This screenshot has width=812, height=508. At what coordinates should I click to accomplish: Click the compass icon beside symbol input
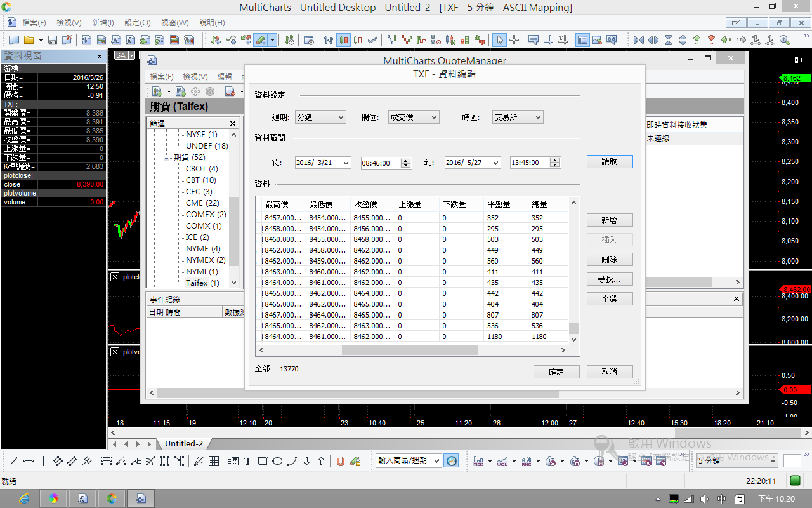click(x=452, y=461)
